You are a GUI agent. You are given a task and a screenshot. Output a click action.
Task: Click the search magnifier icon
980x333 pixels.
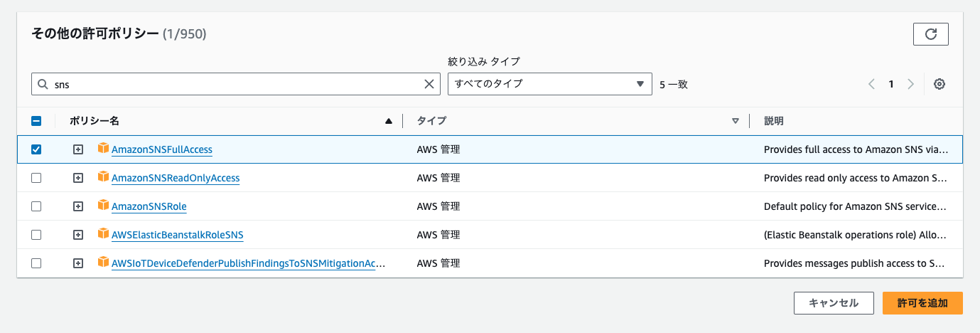click(x=43, y=84)
